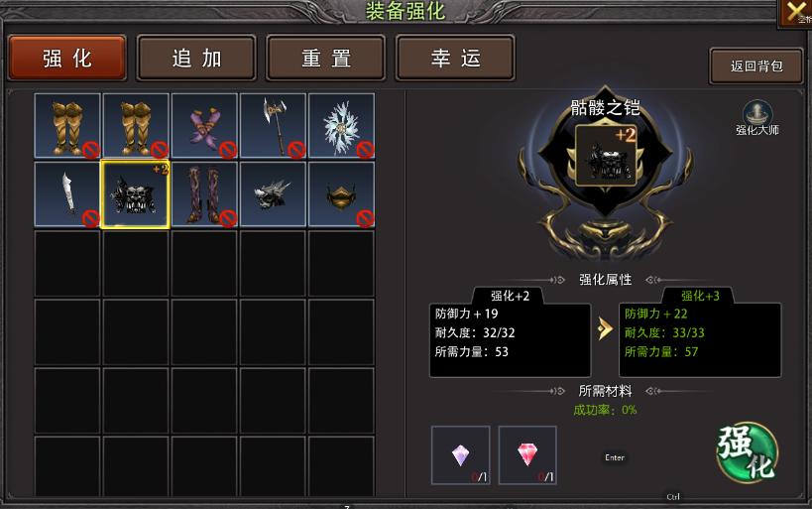Click the 返回背包 button
The image size is (812, 509).
point(756,65)
